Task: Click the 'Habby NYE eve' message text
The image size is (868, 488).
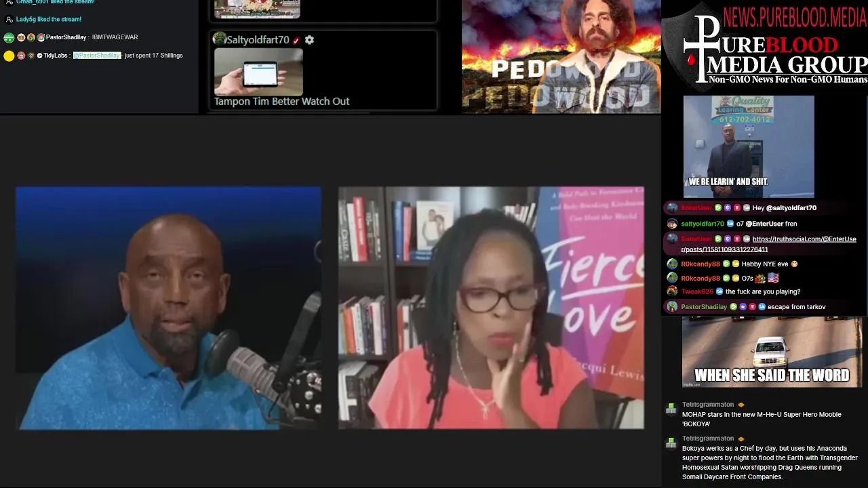Action: tap(765, 264)
